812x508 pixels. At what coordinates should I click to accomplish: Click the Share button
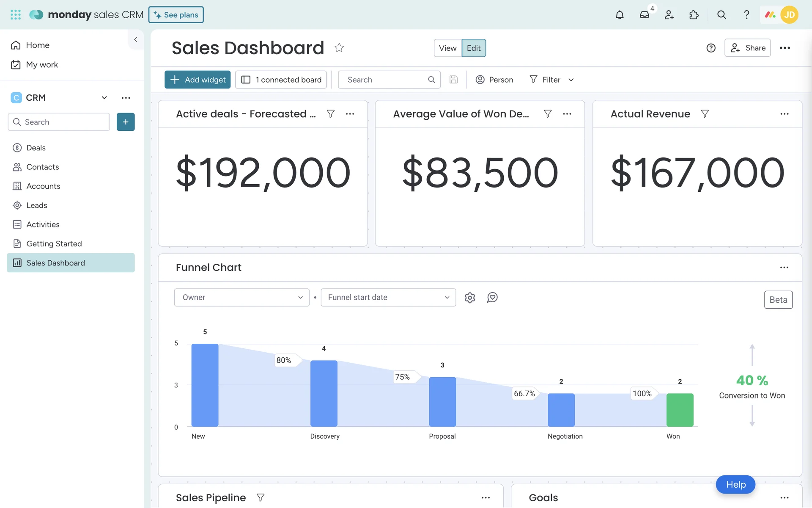point(747,48)
